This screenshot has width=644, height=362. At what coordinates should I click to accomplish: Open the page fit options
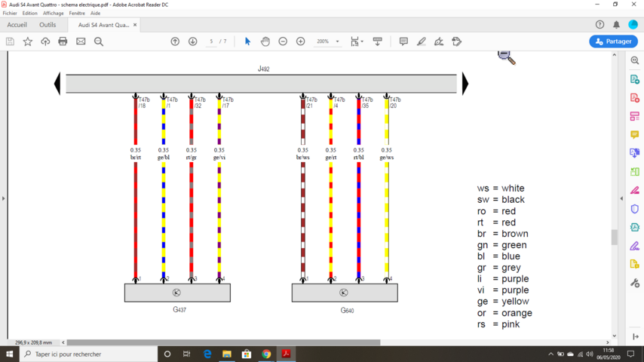[357, 41]
